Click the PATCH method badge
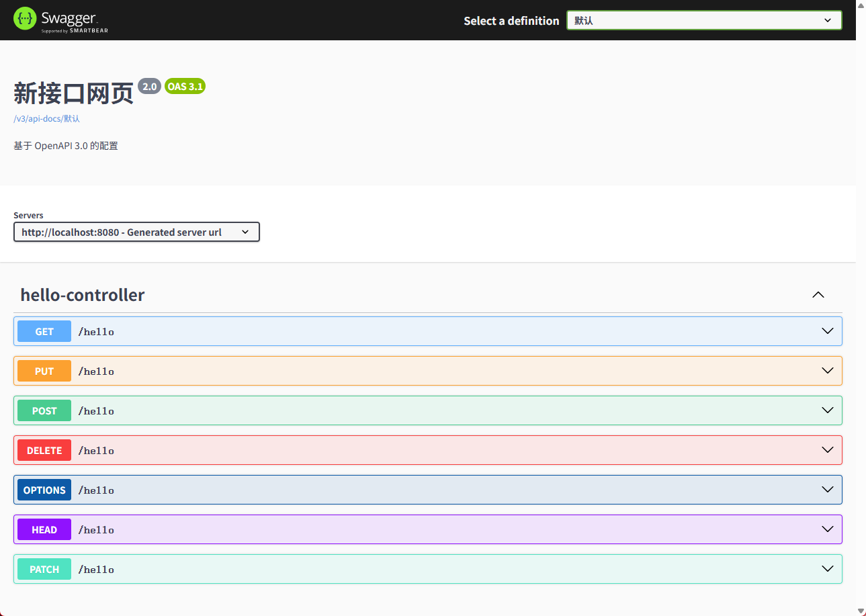 tap(44, 569)
